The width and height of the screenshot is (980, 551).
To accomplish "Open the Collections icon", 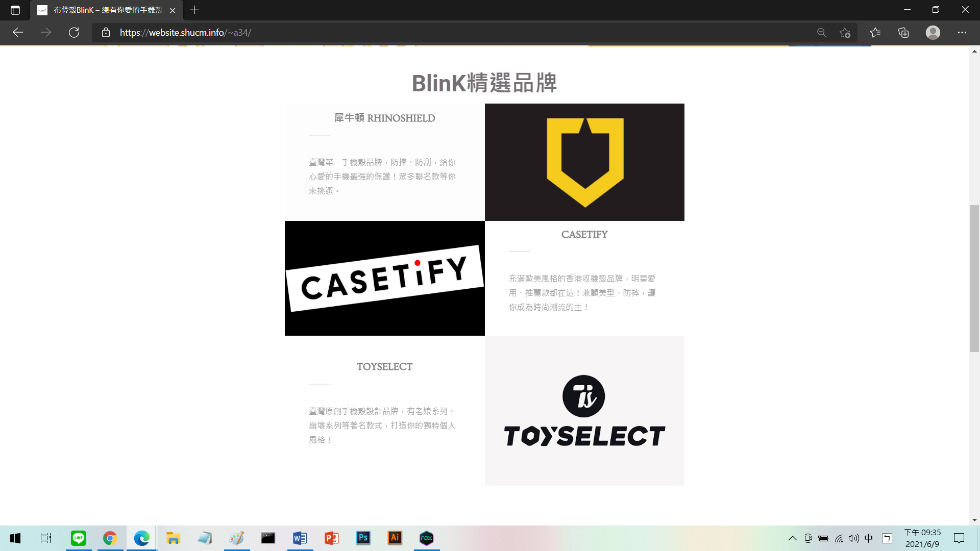I will click(903, 33).
